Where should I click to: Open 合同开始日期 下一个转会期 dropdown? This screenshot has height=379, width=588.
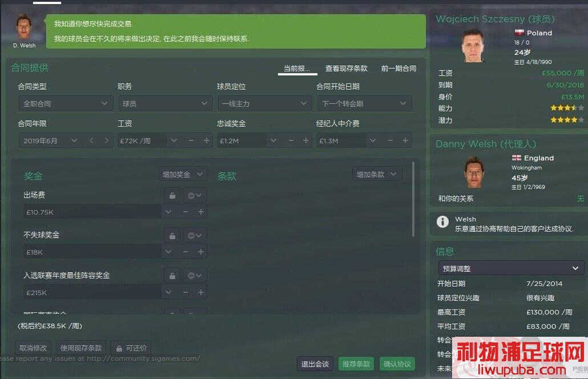(364, 103)
